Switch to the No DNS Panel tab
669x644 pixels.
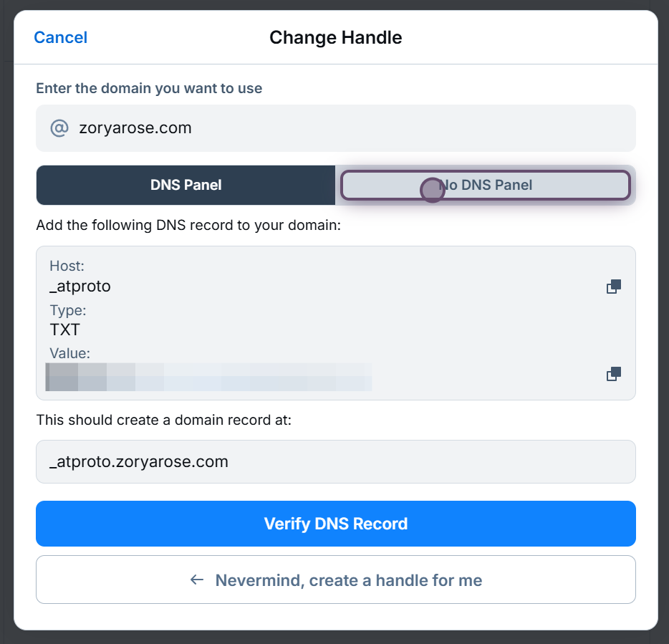pyautogui.click(x=485, y=185)
